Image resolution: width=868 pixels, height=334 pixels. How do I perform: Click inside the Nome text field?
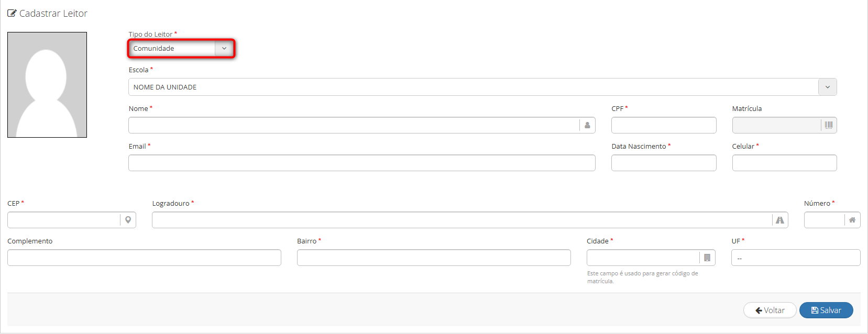[x=354, y=125]
